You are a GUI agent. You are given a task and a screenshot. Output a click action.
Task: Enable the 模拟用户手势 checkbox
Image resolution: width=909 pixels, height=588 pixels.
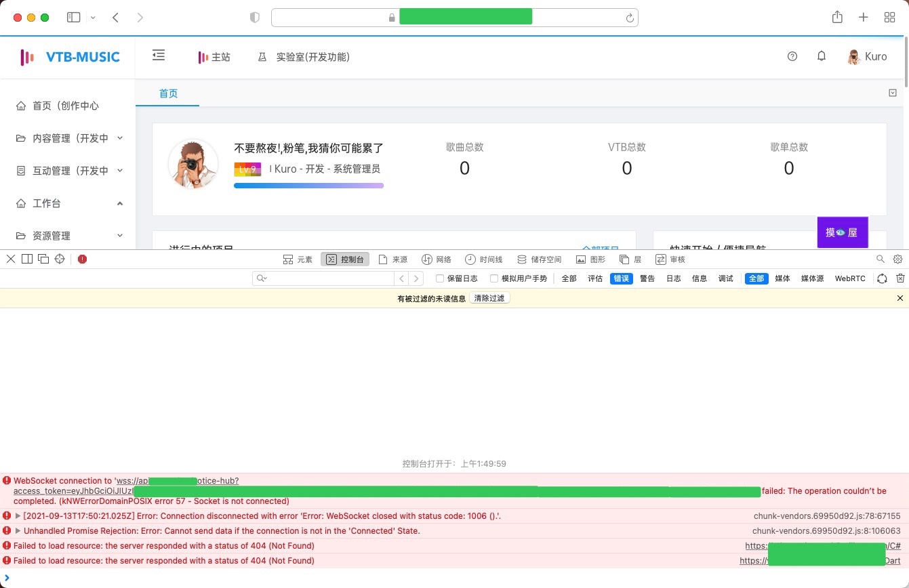pos(494,278)
